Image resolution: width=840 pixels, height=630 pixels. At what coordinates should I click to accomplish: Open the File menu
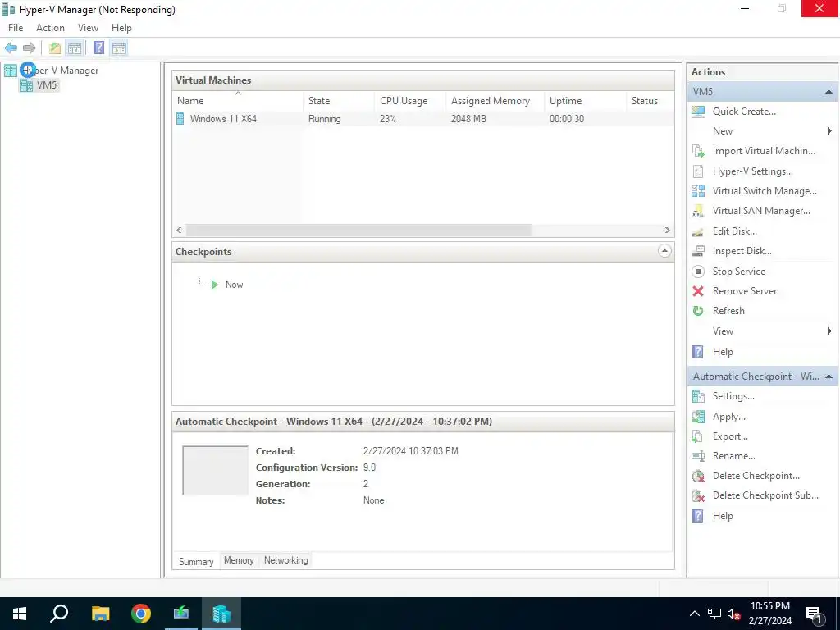[x=16, y=28]
